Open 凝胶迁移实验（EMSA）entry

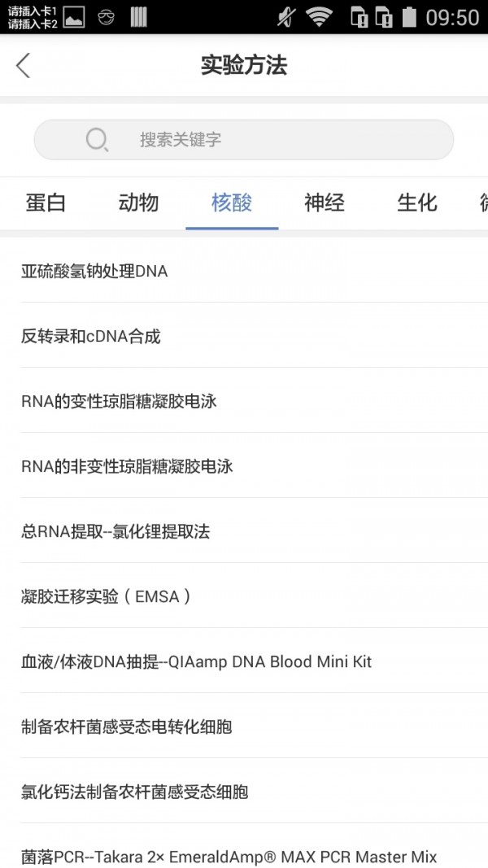pyautogui.click(x=244, y=596)
